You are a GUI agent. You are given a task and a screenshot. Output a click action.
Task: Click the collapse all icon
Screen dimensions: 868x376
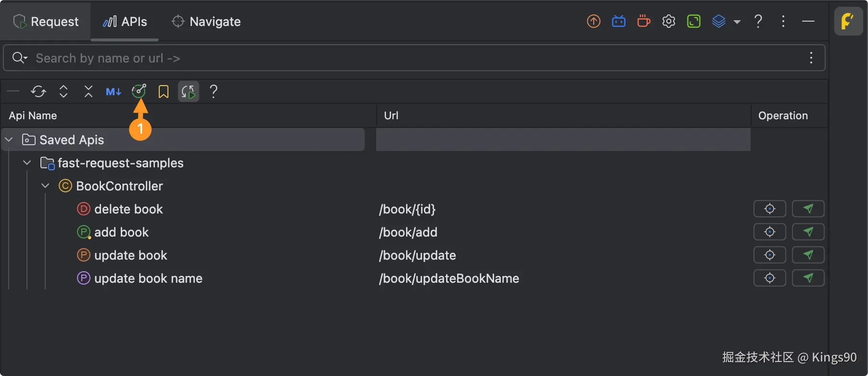pyautogui.click(x=89, y=91)
